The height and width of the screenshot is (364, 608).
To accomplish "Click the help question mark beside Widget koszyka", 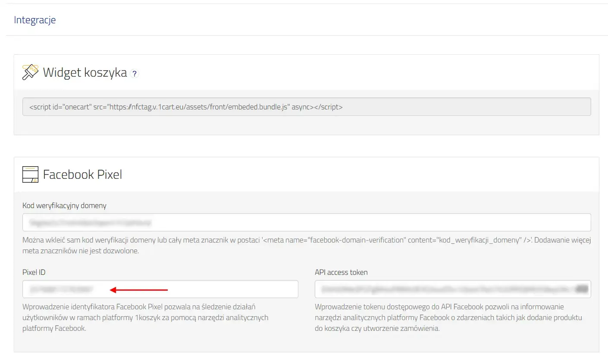I will click(135, 74).
